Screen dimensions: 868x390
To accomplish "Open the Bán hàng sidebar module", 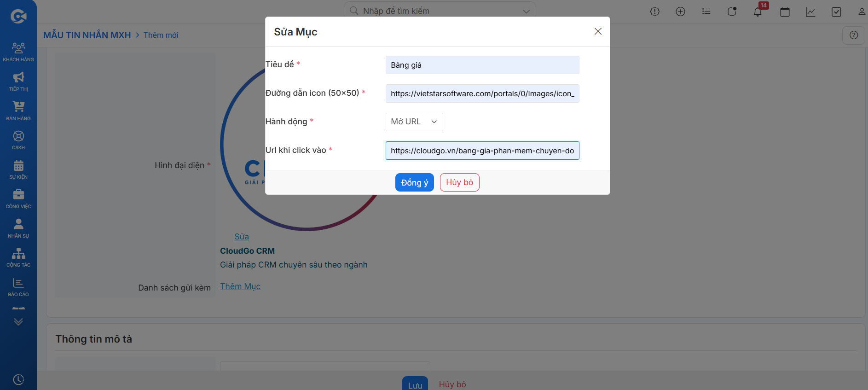I will click(18, 111).
